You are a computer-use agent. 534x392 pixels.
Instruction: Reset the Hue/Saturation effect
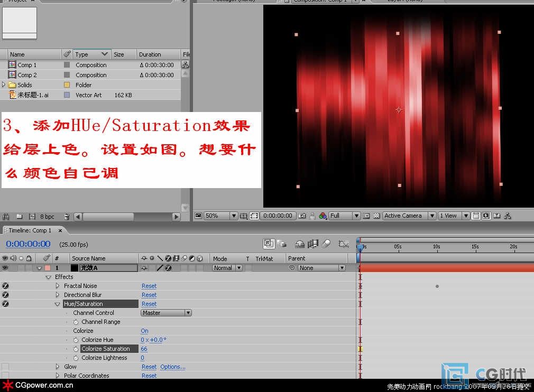pyautogui.click(x=149, y=304)
